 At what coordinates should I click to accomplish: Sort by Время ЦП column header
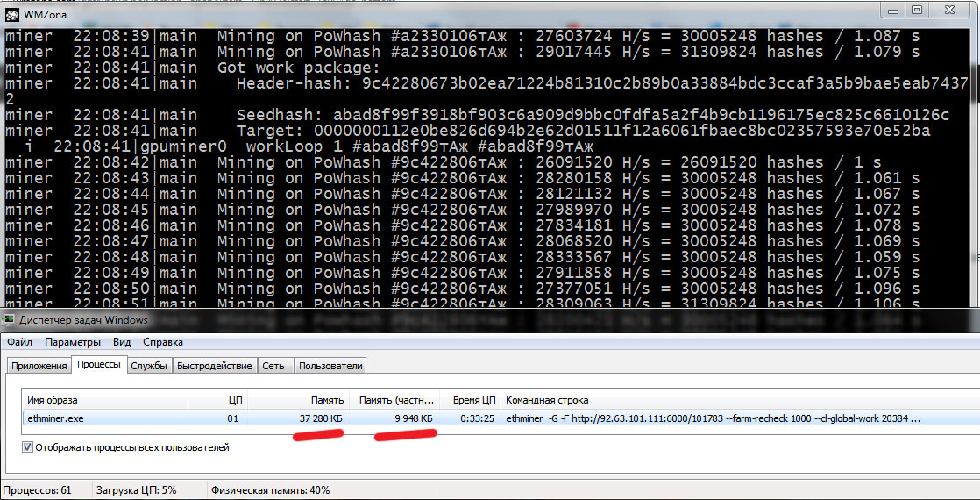(474, 400)
